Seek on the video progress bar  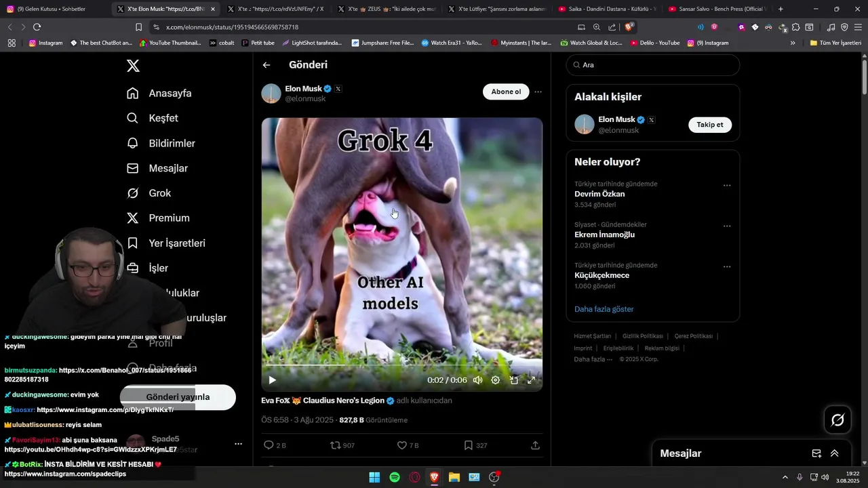coord(402,365)
